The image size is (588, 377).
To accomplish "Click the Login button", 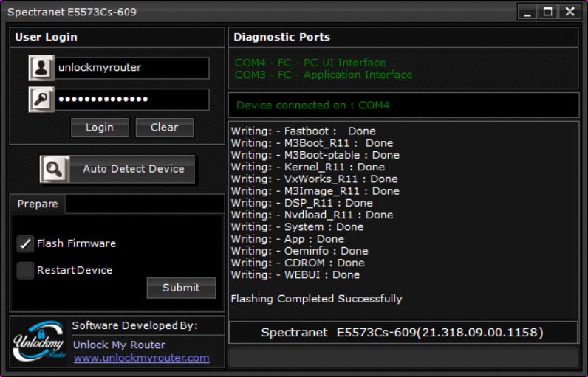I will click(100, 128).
